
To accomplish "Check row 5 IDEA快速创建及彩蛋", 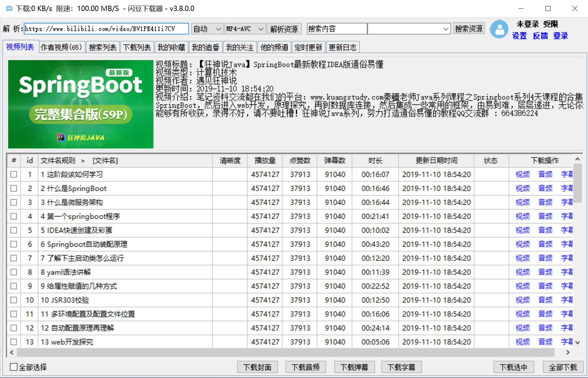I will click(14, 230).
